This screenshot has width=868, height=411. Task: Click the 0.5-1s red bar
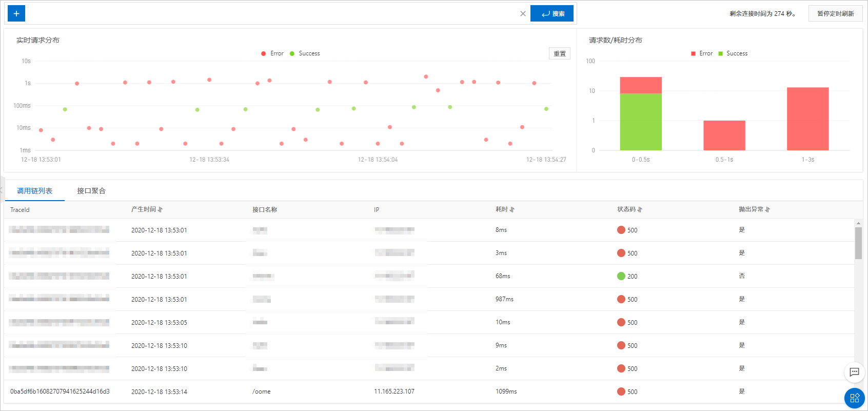pos(724,135)
